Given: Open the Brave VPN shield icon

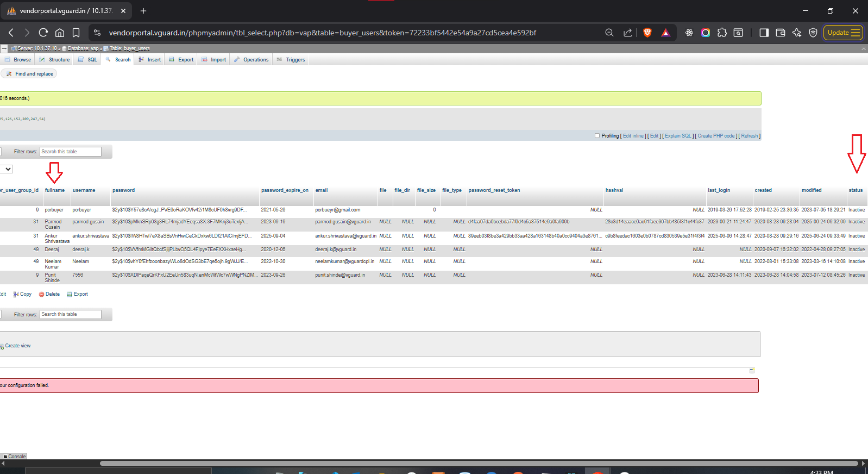Looking at the screenshot, I should click(813, 33).
